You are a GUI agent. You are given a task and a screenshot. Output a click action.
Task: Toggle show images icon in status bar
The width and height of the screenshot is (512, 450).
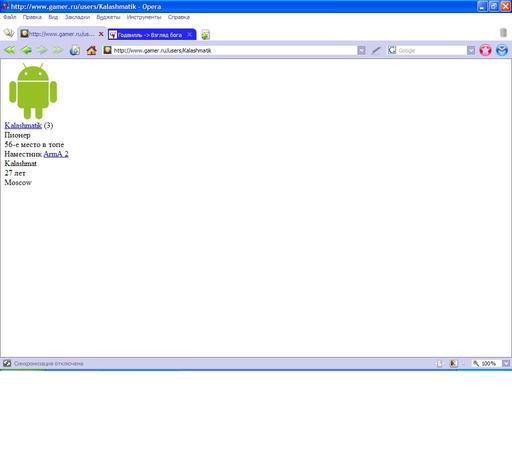453,364
